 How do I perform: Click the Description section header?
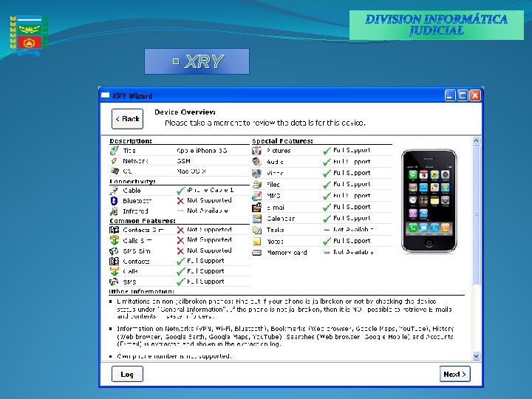pos(131,141)
